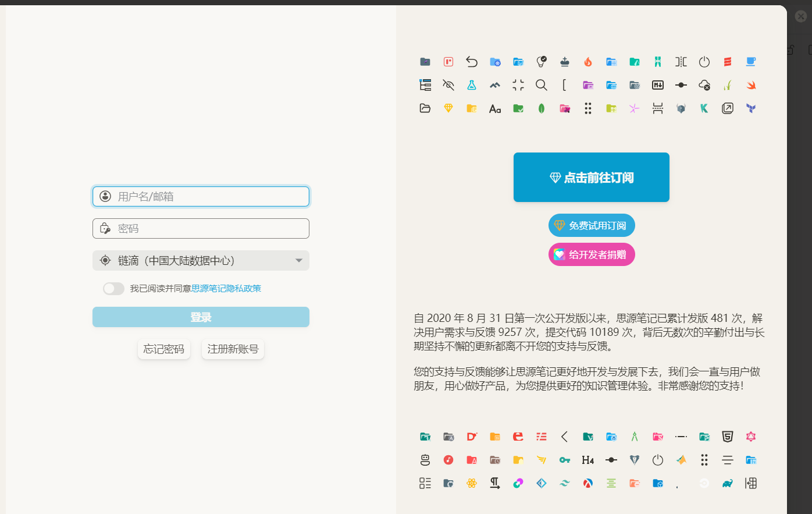This screenshot has width=812, height=514.
Task: Click the Markdown icon
Action: pyautogui.click(x=657, y=85)
